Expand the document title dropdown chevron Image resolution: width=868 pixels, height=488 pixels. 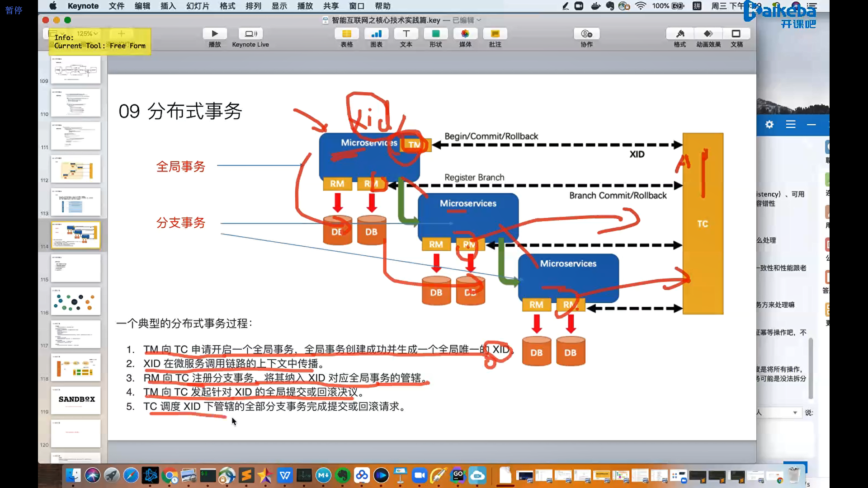tap(479, 20)
